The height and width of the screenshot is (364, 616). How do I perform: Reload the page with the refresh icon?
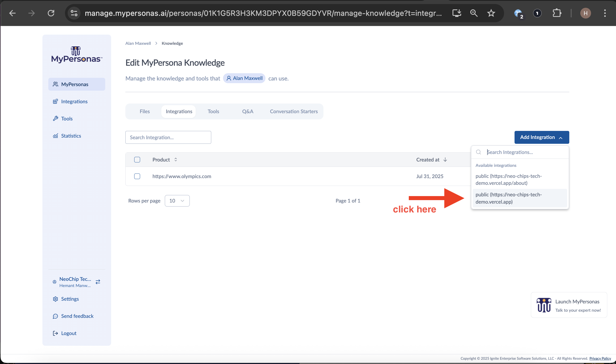coord(51,13)
